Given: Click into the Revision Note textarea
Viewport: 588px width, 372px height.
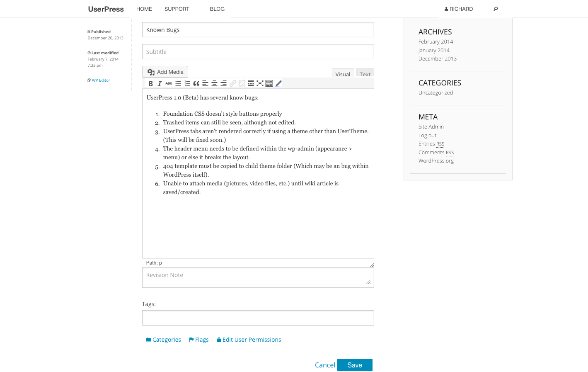Looking at the screenshot, I should click(258, 277).
